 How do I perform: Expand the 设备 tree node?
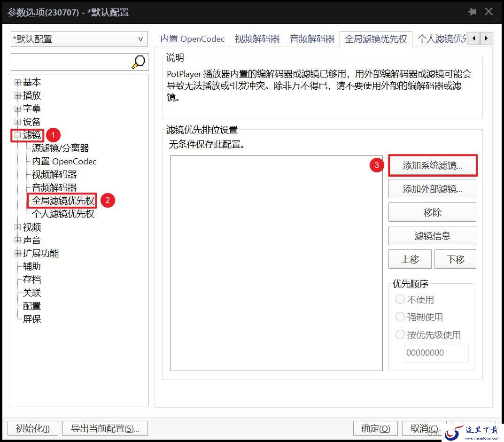point(18,122)
